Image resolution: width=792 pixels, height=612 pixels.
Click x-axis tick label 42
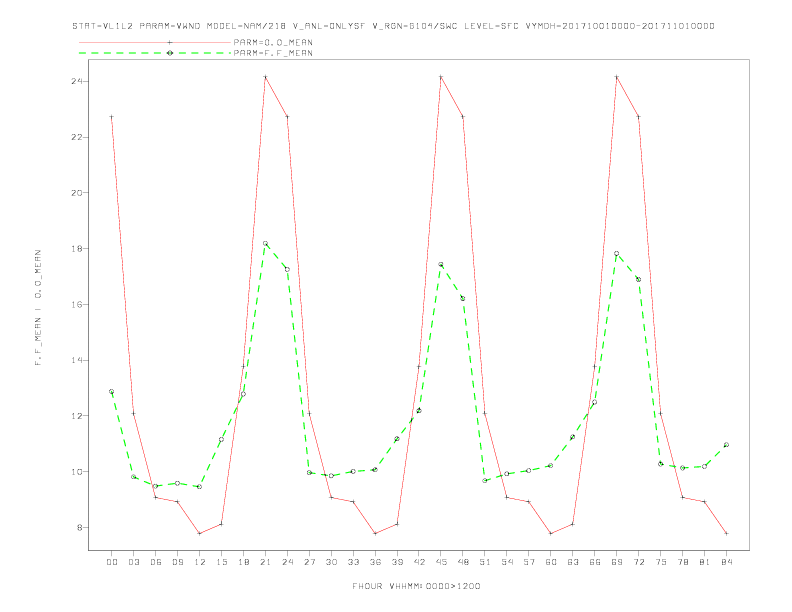(x=419, y=562)
